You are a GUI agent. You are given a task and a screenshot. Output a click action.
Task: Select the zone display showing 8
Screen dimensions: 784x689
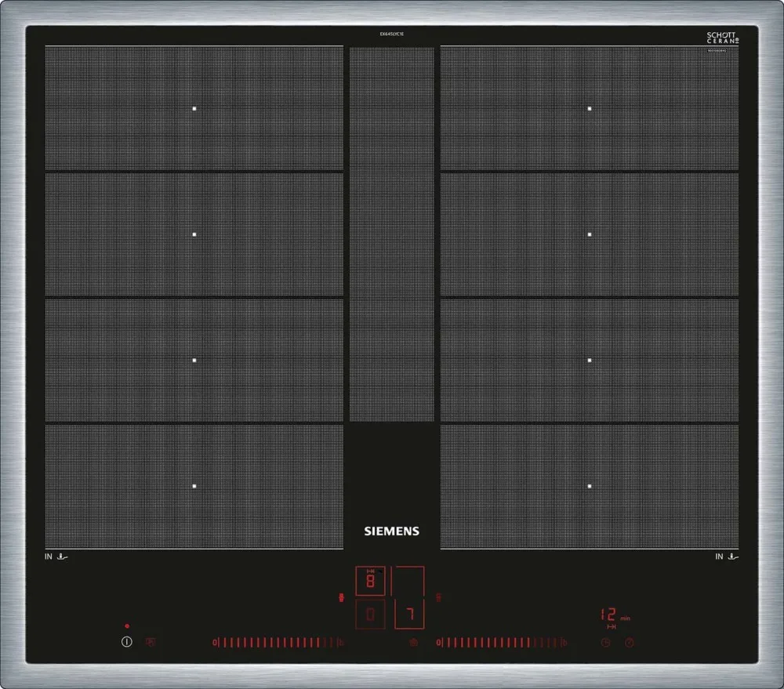[x=371, y=581]
